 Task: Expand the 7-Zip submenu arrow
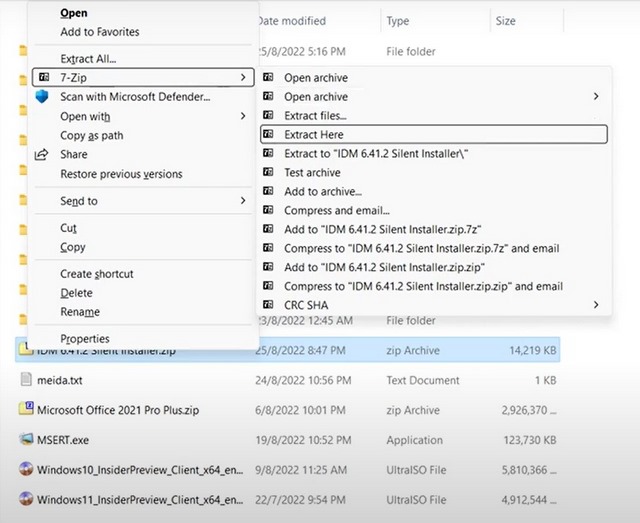(242, 77)
